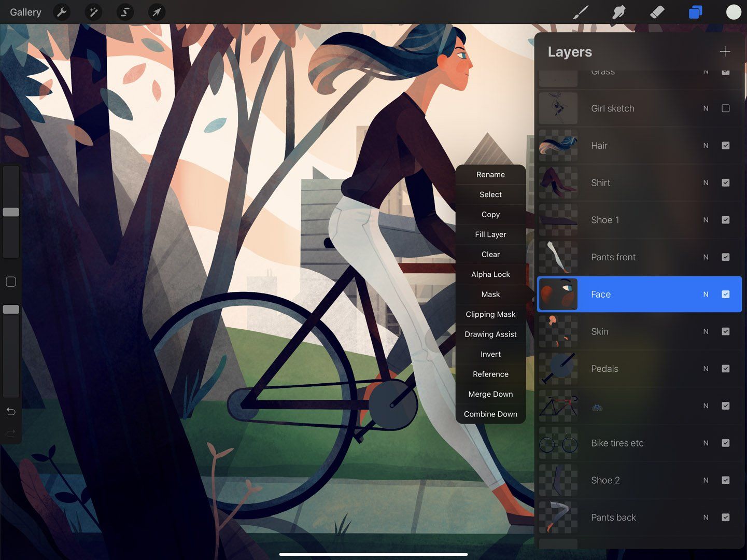
Task: Return to the Gallery
Action: [x=25, y=12]
